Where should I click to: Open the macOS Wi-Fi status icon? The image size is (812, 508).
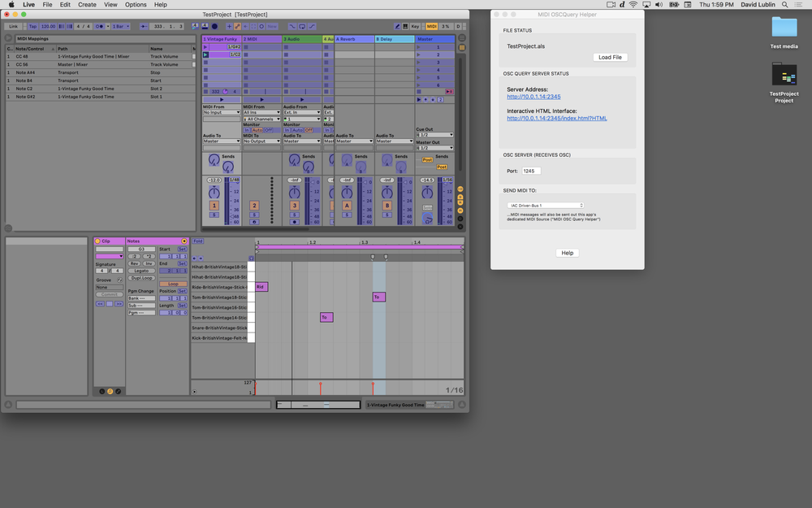click(x=633, y=5)
